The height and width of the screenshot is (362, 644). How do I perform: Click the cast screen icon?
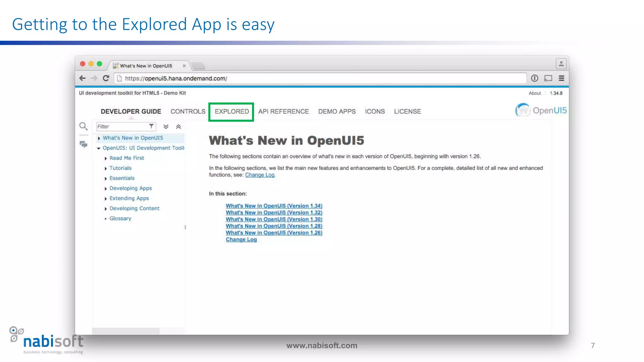pyautogui.click(x=548, y=78)
